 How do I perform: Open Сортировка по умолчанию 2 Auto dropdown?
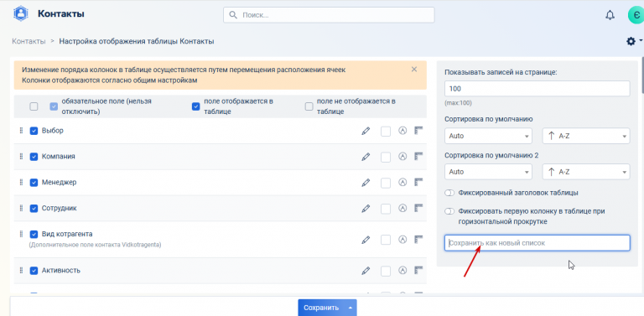(488, 172)
